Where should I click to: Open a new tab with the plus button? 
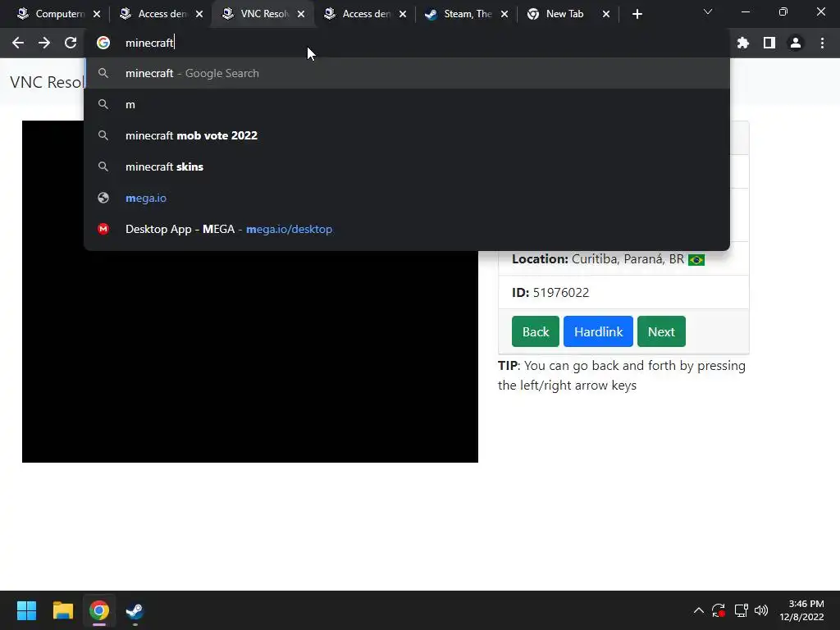637,15
